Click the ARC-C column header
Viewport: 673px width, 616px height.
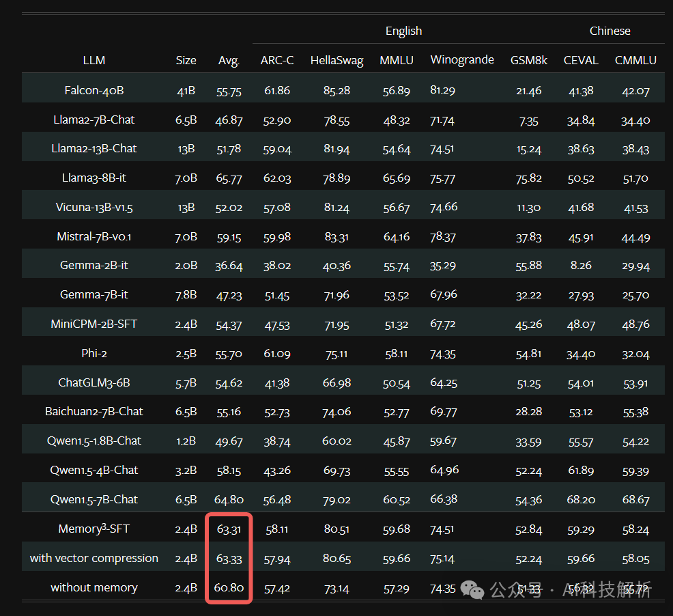tap(277, 60)
